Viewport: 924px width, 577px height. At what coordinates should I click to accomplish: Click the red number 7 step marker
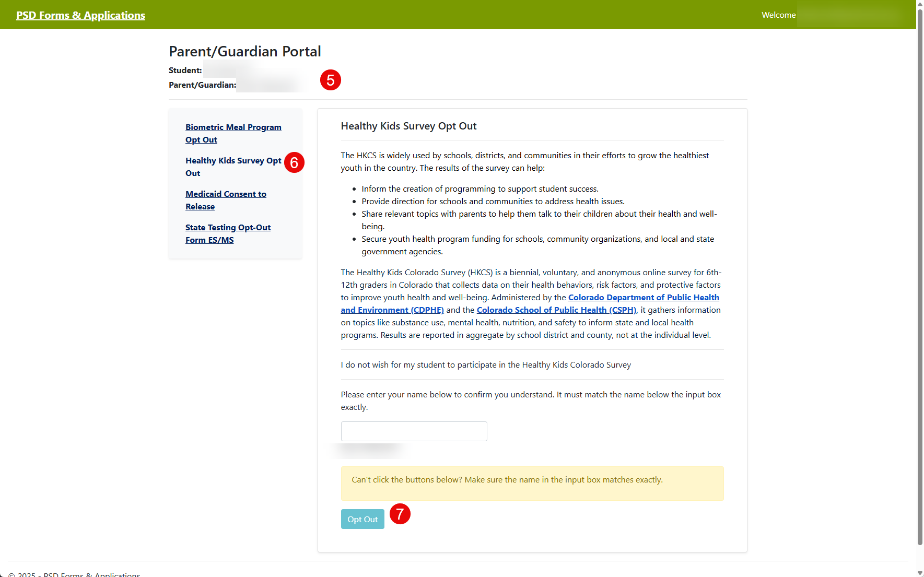(400, 514)
